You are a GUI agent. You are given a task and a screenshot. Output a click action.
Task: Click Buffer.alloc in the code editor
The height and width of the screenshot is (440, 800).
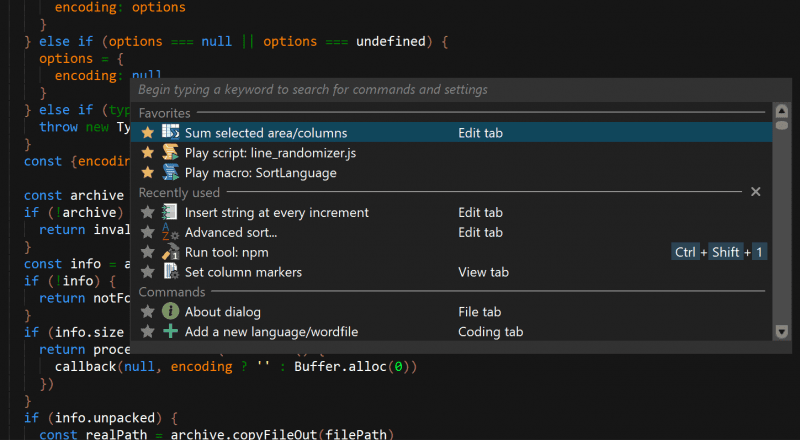[x=340, y=366]
